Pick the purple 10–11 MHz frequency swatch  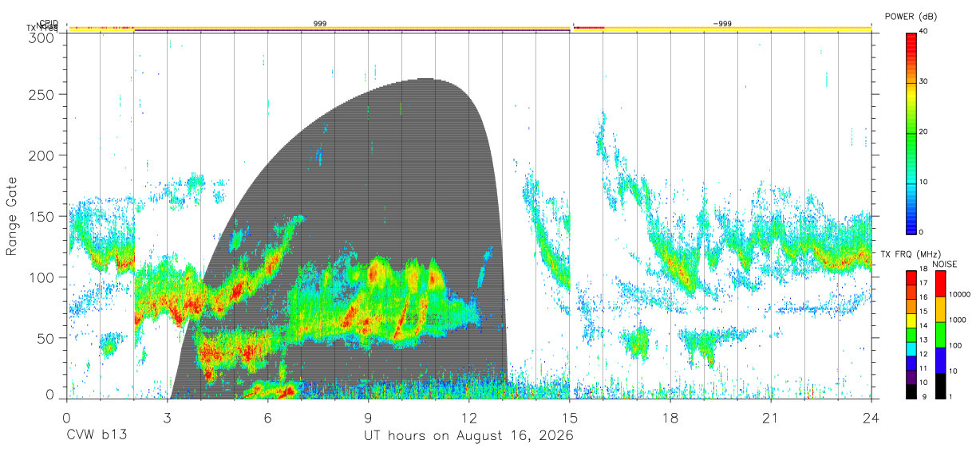pos(911,377)
